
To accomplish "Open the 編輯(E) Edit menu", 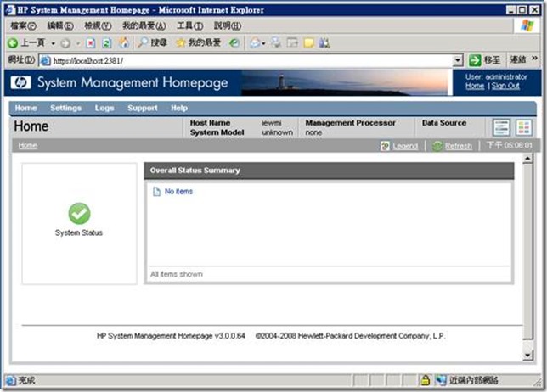I will [x=60, y=25].
